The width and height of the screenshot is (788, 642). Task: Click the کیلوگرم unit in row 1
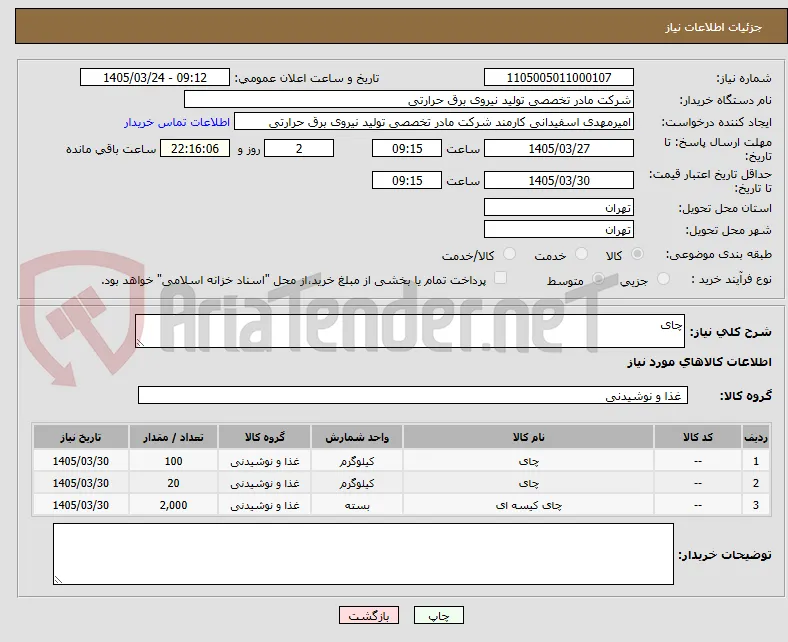coord(357,461)
